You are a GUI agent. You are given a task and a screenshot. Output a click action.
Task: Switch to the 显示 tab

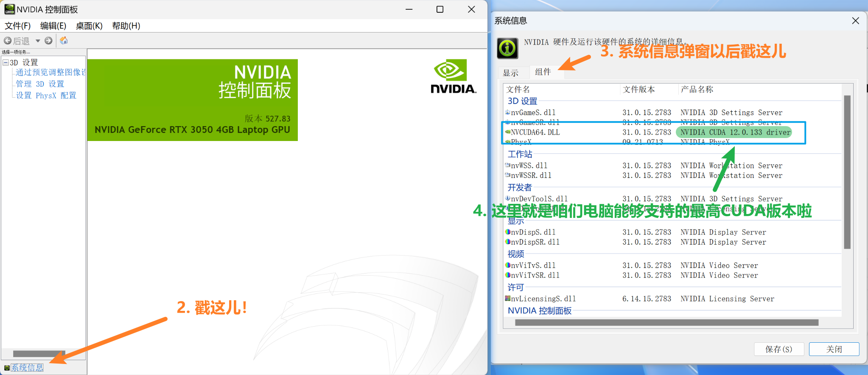[x=510, y=73]
